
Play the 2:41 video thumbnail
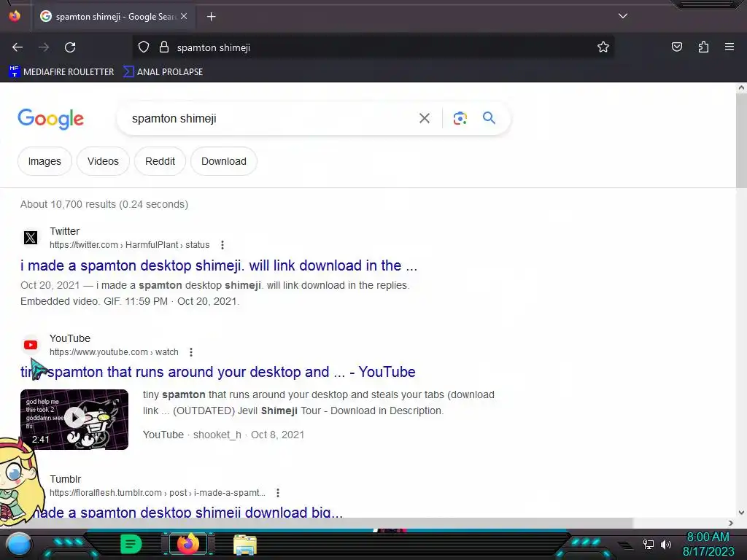[x=74, y=419]
